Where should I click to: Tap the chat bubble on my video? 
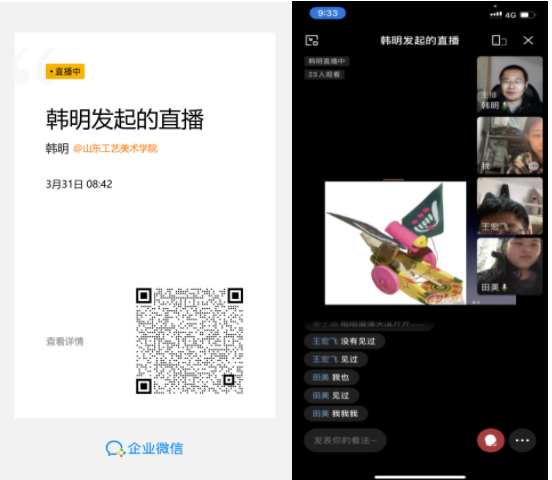click(533, 166)
